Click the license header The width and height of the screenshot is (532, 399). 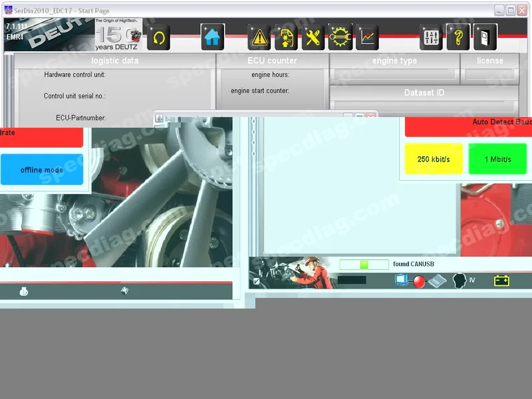coord(490,61)
